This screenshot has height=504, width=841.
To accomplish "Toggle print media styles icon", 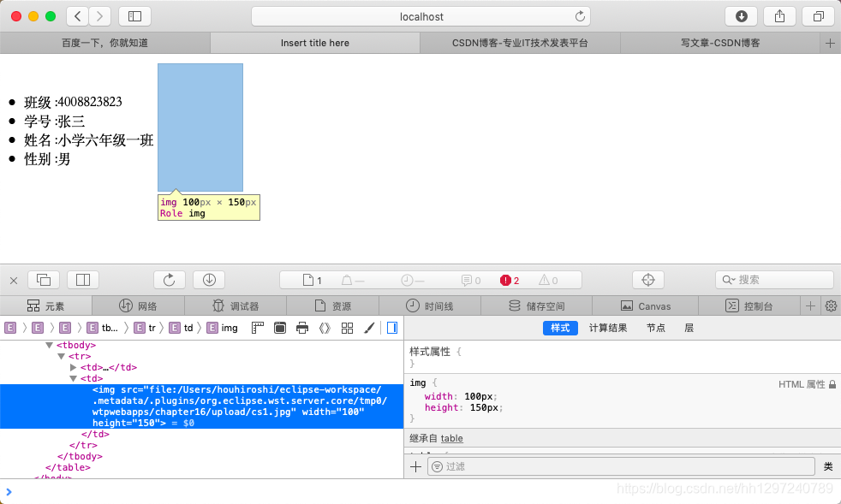I will (x=302, y=328).
